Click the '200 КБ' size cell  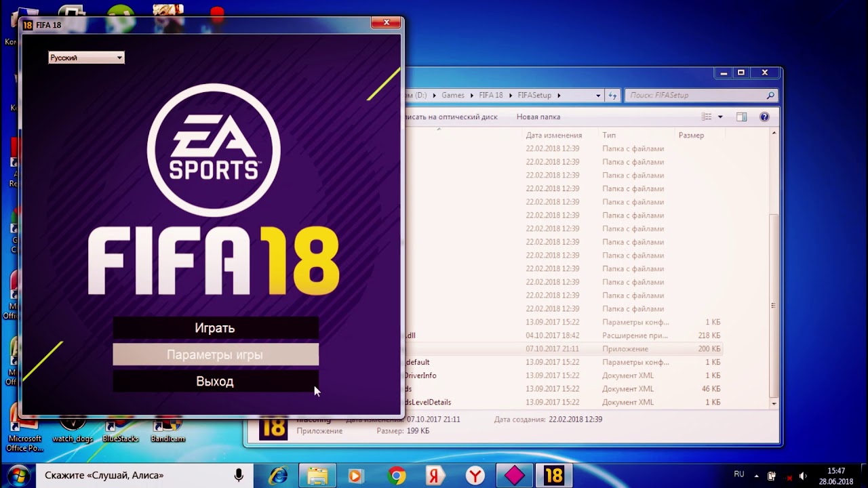(709, 349)
